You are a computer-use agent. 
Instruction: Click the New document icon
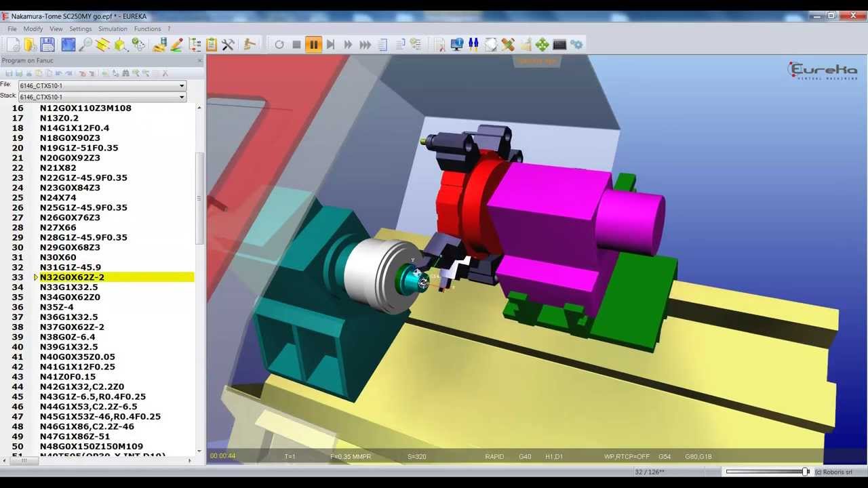click(13, 45)
